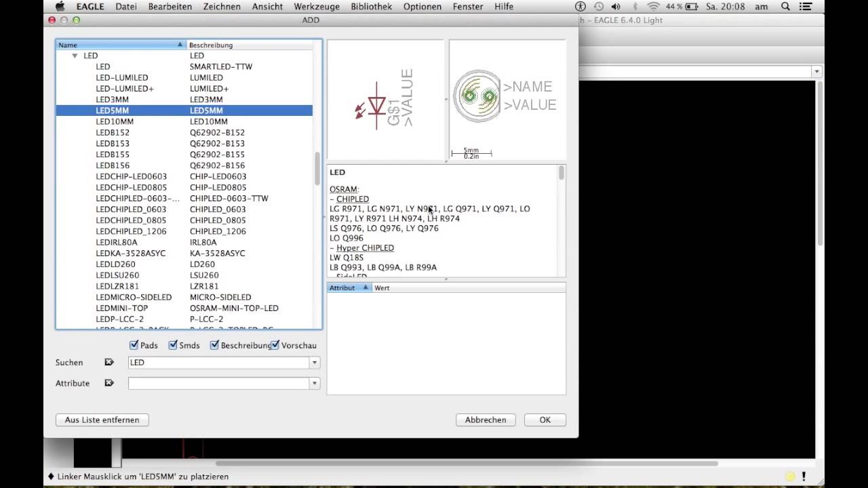The image size is (868, 488).
Task: Uncheck the Pads checkbox
Action: point(134,345)
